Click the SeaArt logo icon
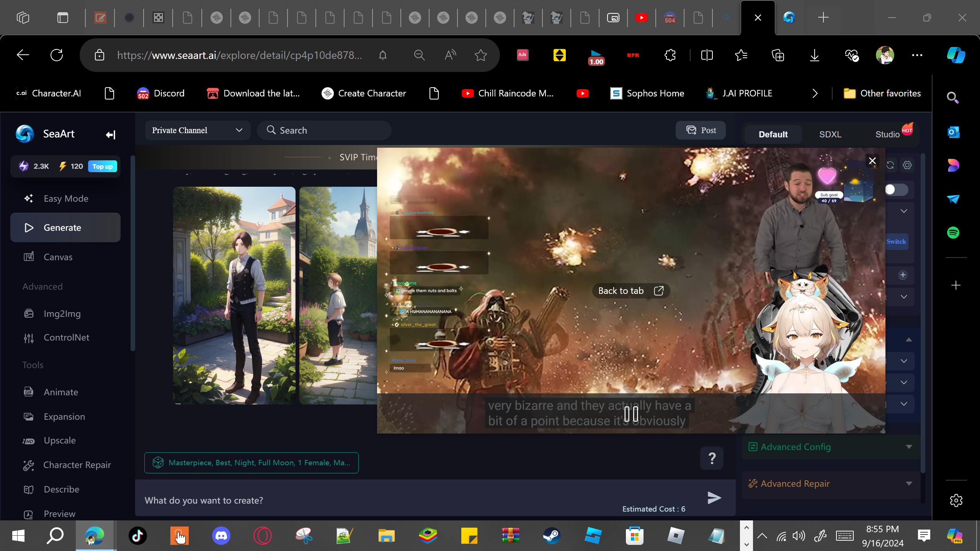The width and height of the screenshot is (980, 551). 25,134
